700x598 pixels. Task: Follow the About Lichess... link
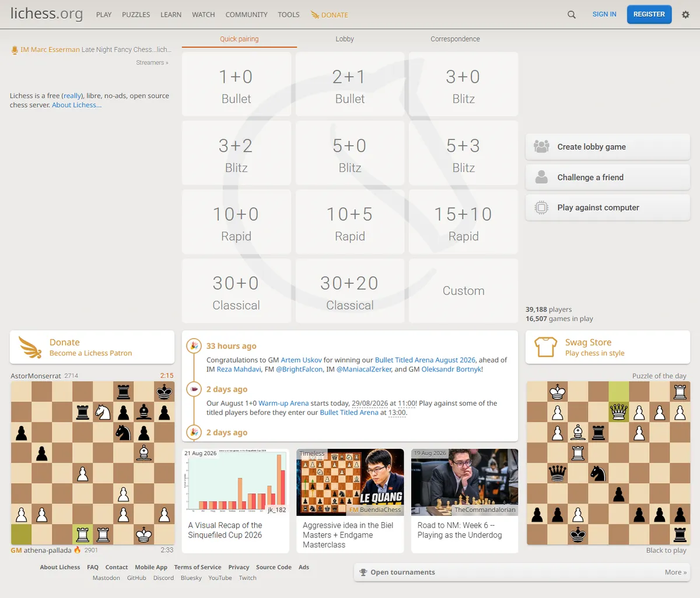tap(76, 105)
